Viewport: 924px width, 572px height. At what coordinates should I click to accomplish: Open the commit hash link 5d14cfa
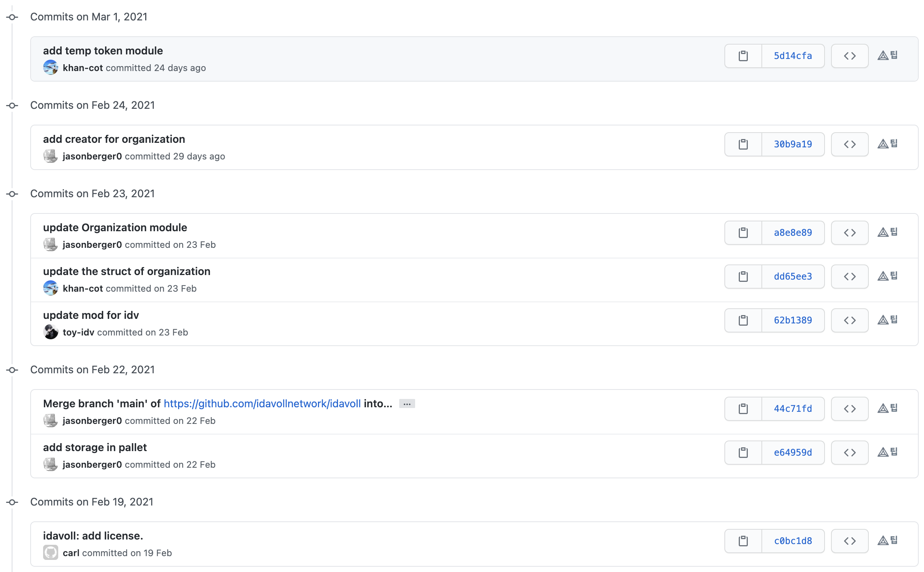coord(792,56)
